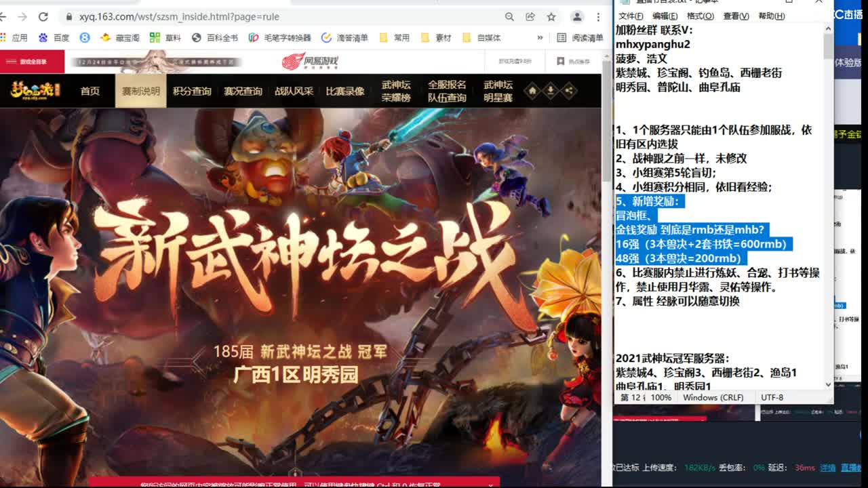Open 赛况查询 navigation tab
Viewport: 868px width, 488px height.
pos(243,91)
